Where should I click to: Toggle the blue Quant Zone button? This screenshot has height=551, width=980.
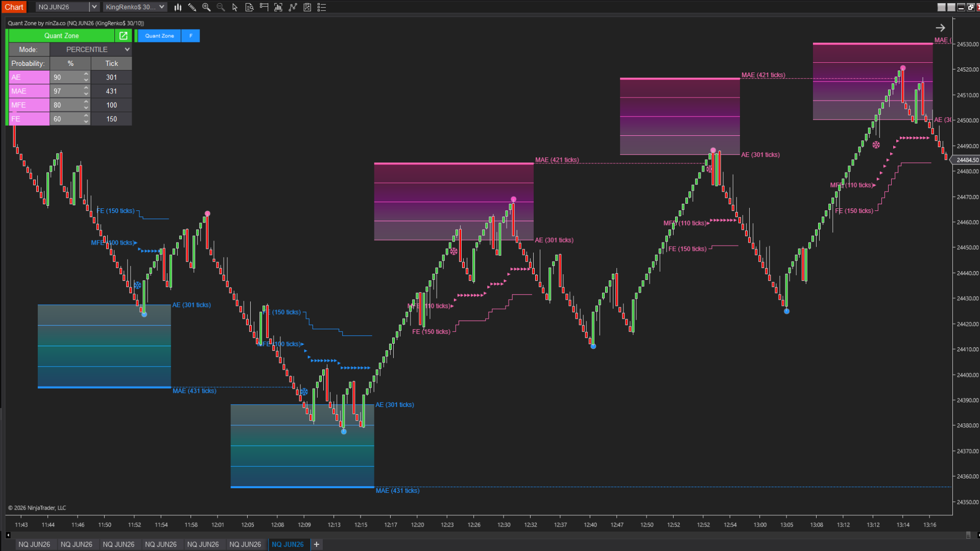pyautogui.click(x=159, y=36)
